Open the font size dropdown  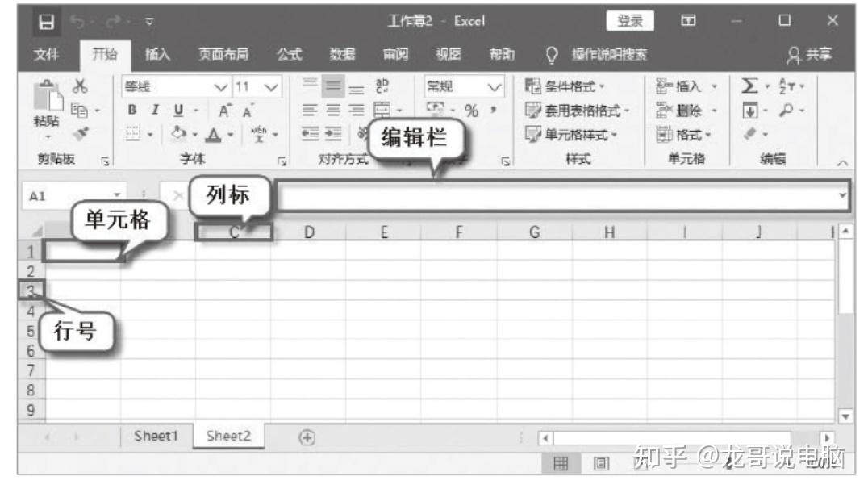269,86
